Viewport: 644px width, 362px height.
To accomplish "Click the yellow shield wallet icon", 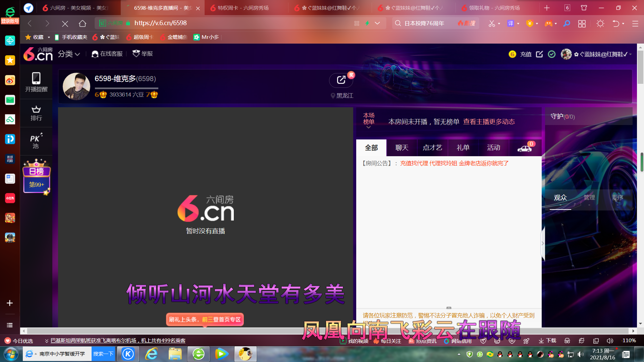I will coord(530,23).
